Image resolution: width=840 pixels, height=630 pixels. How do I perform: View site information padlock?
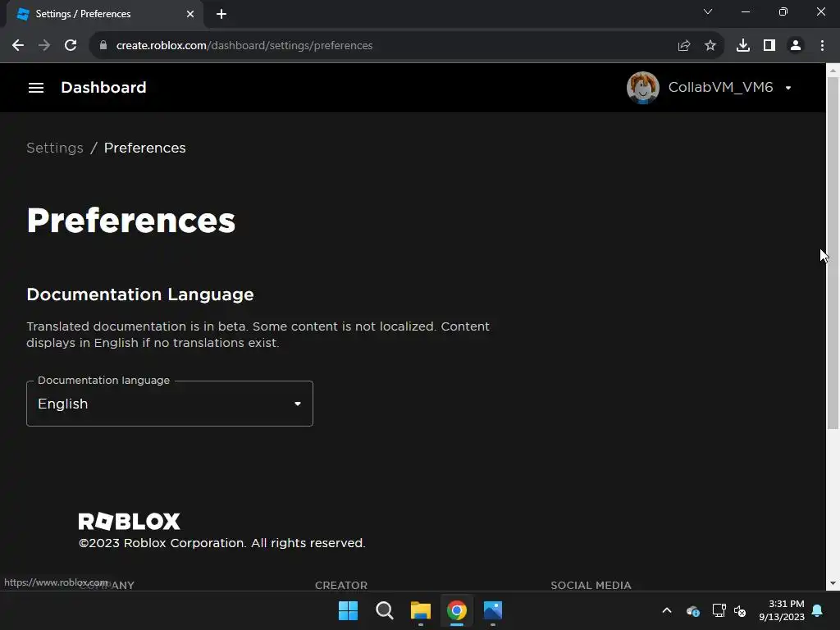tap(103, 46)
